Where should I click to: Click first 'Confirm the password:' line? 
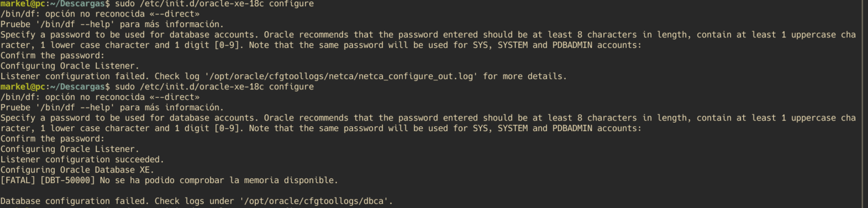tap(52, 55)
